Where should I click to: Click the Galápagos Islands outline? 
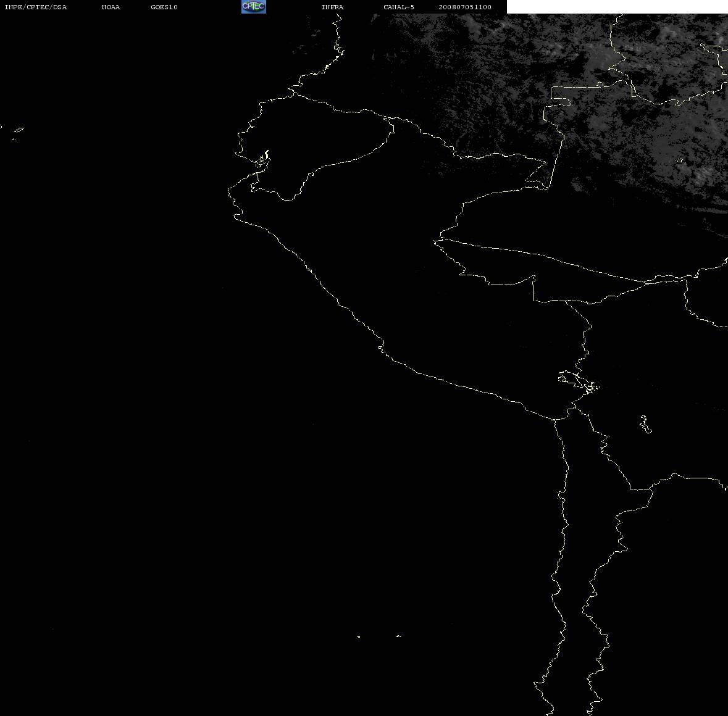click(18, 133)
